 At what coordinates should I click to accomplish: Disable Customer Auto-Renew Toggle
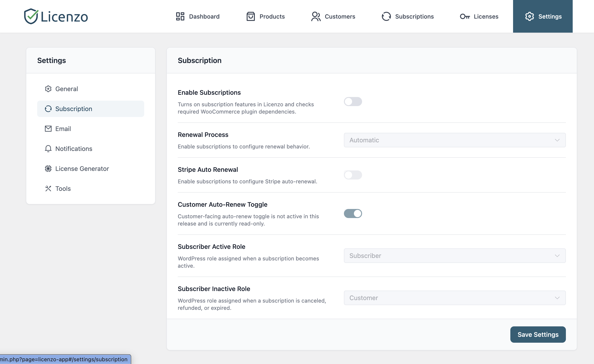pyautogui.click(x=353, y=213)
